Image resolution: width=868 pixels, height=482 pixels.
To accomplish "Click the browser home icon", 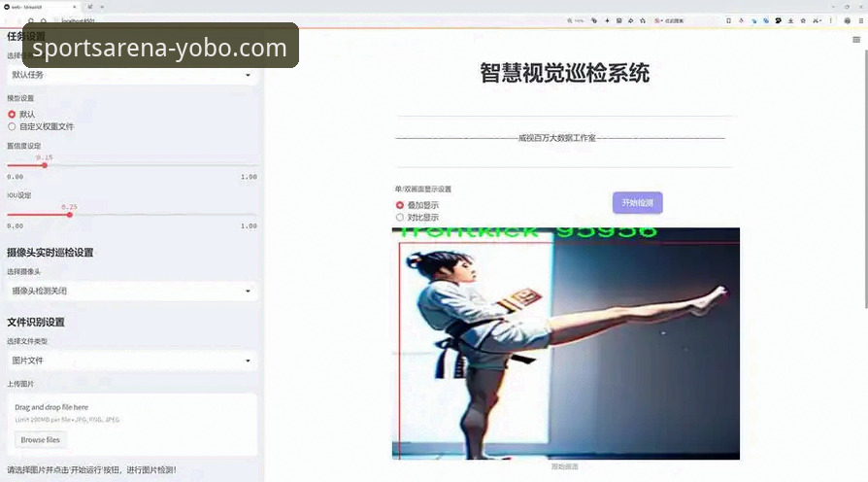I will [43, 20].
